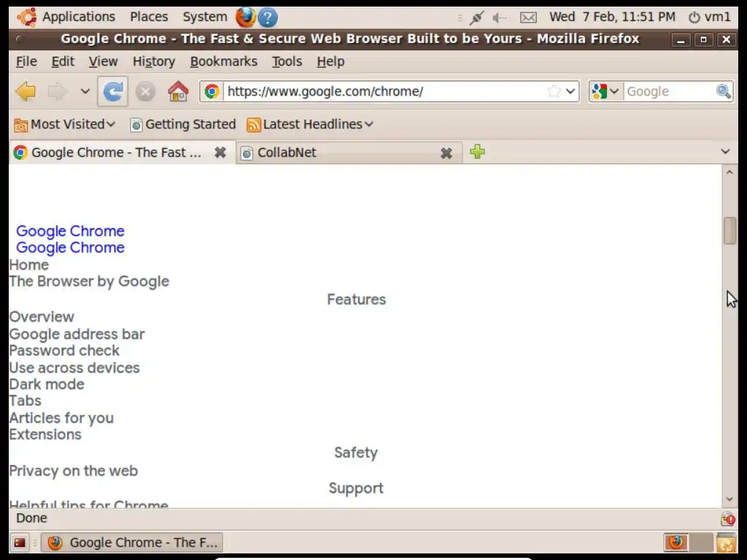This screenshot has height=560, width=747.
Task: Open the trash icon in bottom panel
Action: (726, 542)
